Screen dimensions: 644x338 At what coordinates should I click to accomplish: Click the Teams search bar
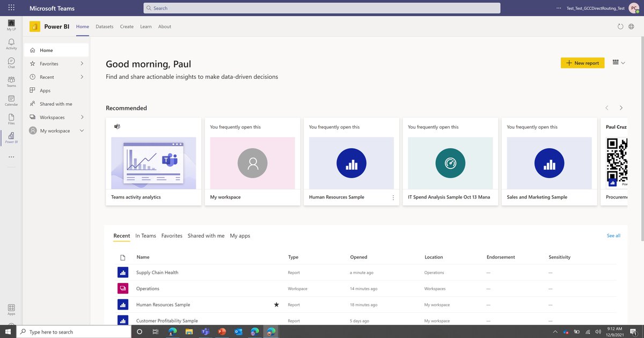(322, 8)
